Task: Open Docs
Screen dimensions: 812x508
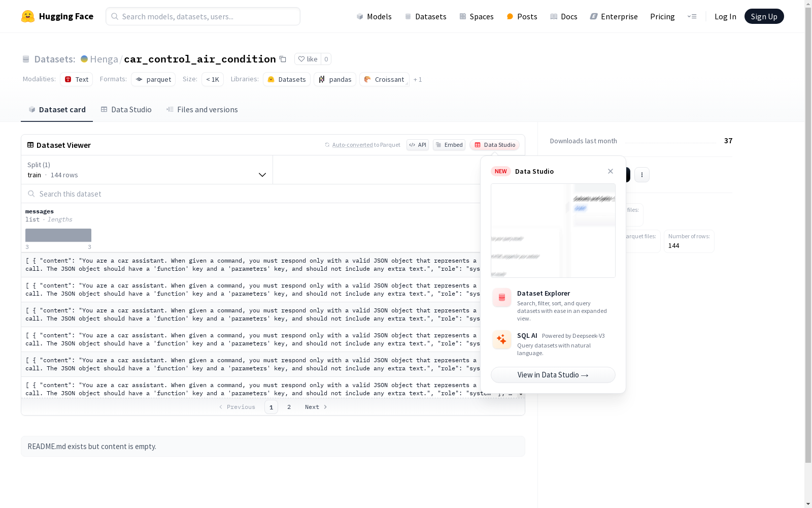Action: coord(564,16)
